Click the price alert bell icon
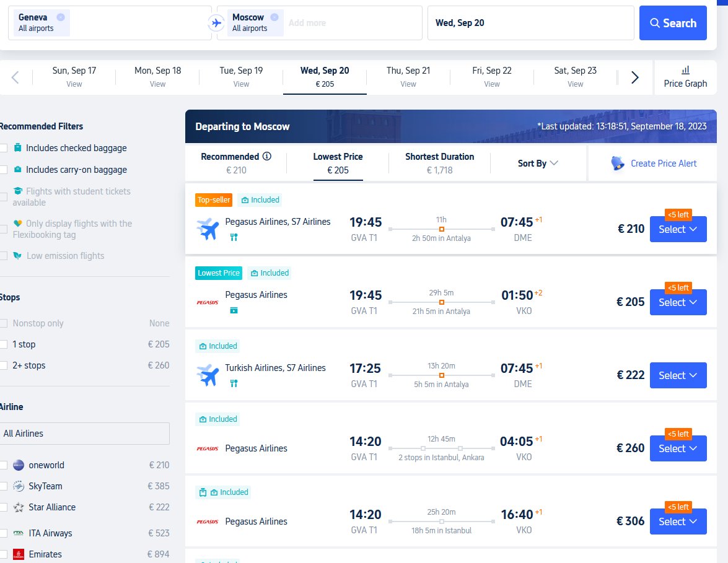 [618, 164]
